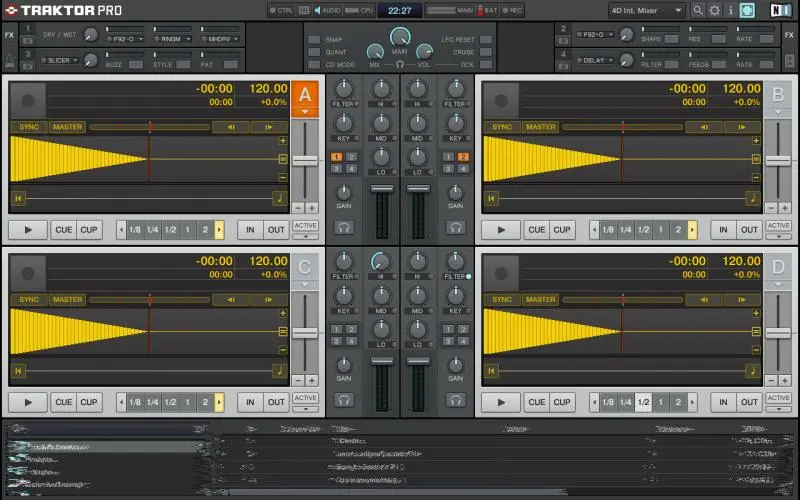Open preferences with the gear icon
The height and width of the screenshot is (500, 800).
[714, 10]
